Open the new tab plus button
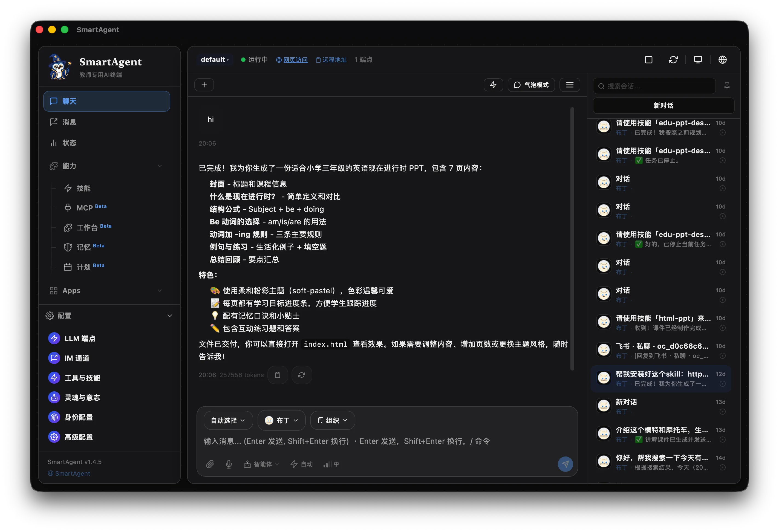779x532 pixels. click(204, 85)
